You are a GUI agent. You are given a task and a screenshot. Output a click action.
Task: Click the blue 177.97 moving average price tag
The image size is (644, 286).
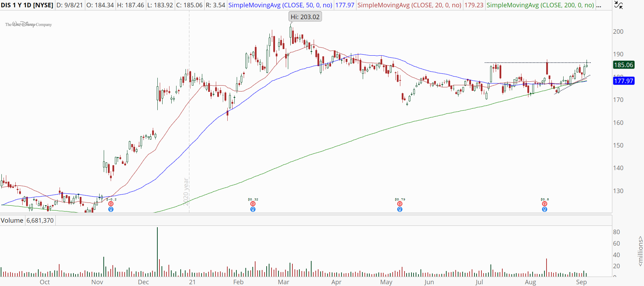[x=623, y=81]
